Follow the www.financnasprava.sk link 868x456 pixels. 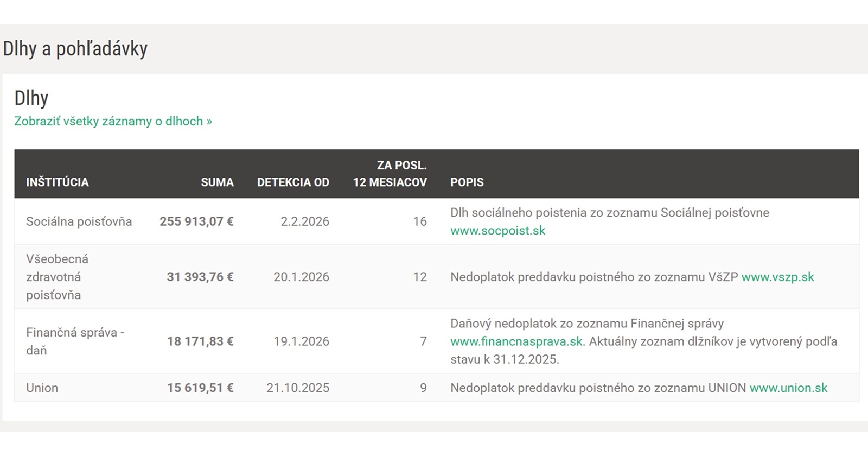tap(516, 341)
